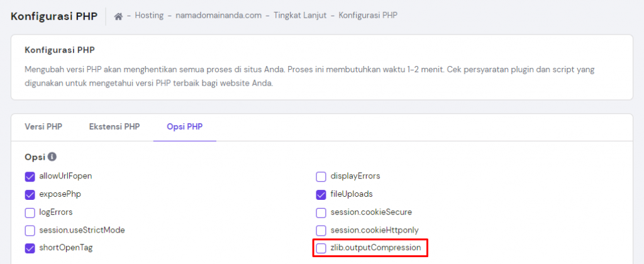The height and width of the screenshot is (264, 644).
Task: Open namadomainanda.com breadcrumb link
Action: (x=218, y=16)
